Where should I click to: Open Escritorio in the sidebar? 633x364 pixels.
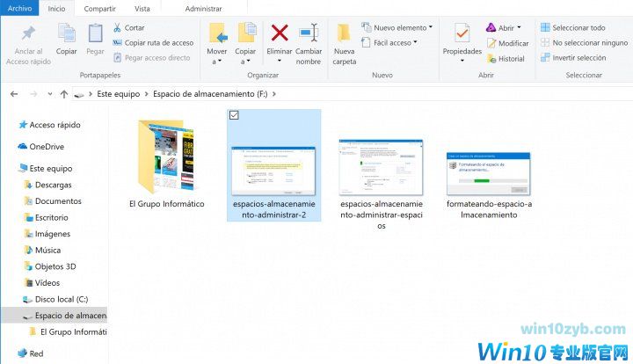47,217
